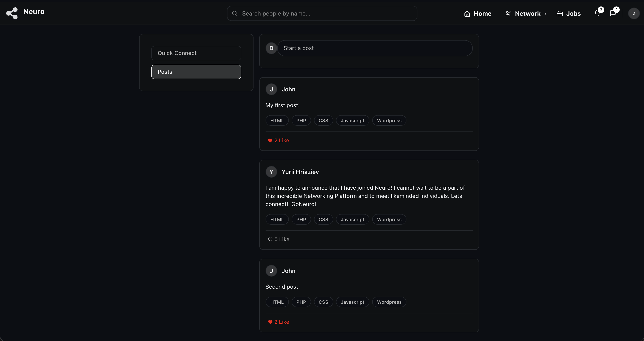Click the Yurii Hriaziev name link
Viewport: 644px width, 341px height.
coord(300,172)
